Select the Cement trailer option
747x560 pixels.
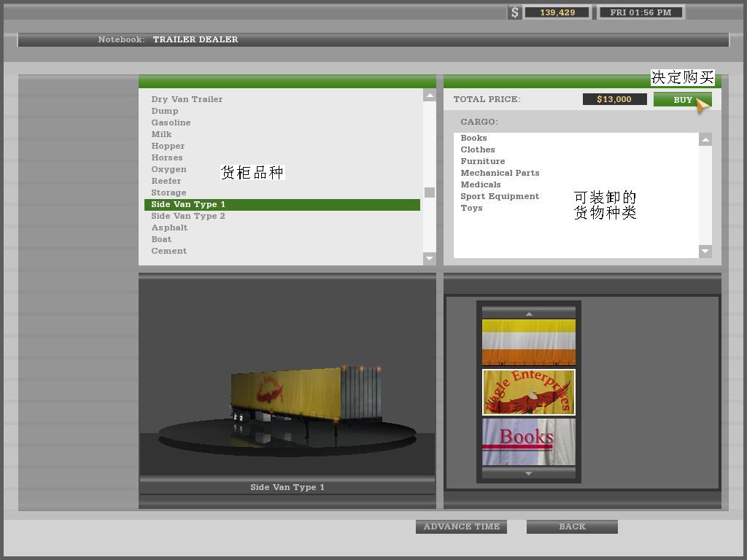pos(169,251)
